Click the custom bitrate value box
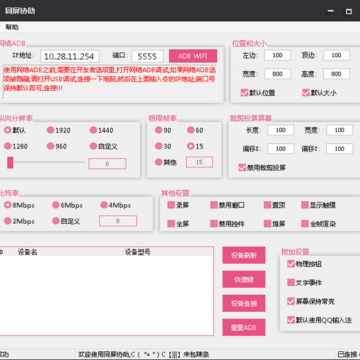 [x=118, y=221]
